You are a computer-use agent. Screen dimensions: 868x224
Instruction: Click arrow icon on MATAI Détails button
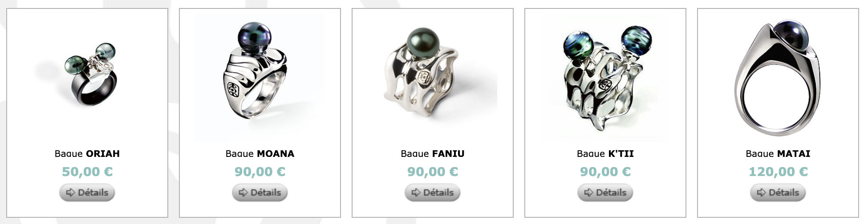pyautogui.click(x=761, y=192)
